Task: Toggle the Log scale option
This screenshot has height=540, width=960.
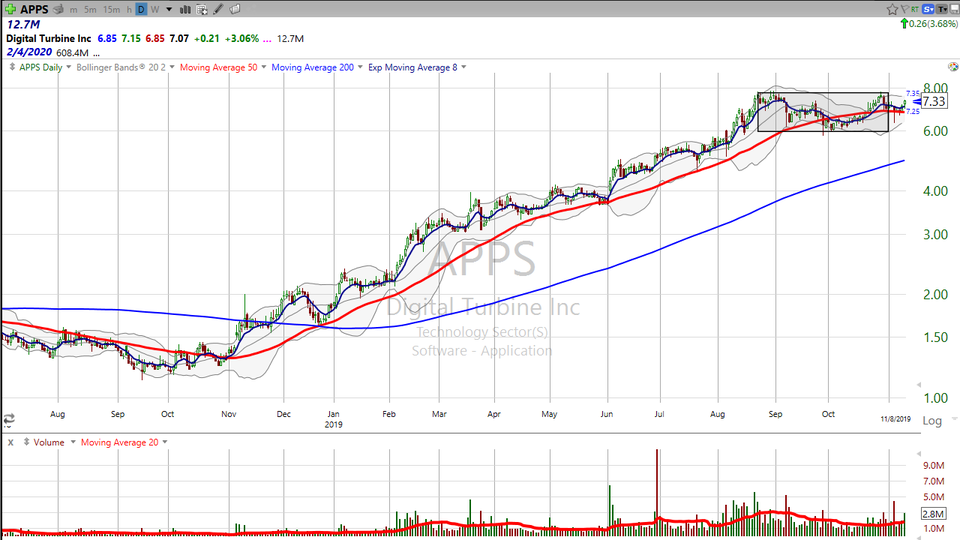Action: pyautogui.click(x=932, y=421)
